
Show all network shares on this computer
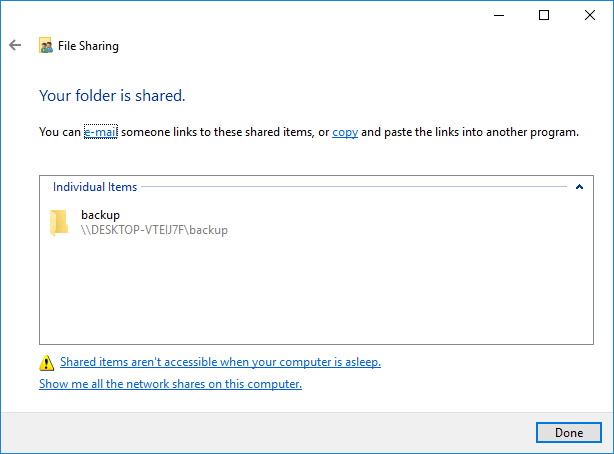pos(170,384)
